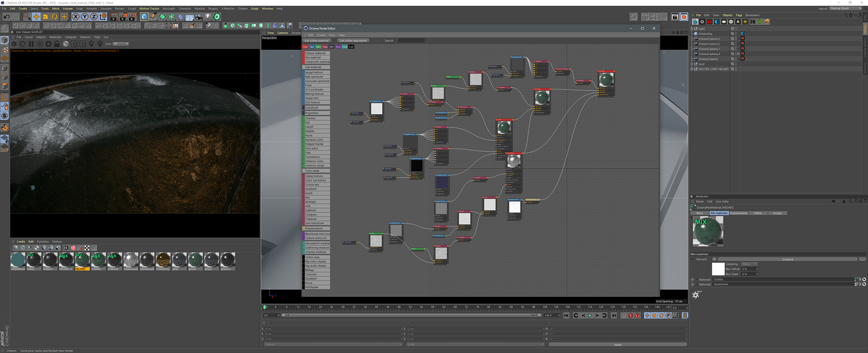
Task: Click clay mode sphere in Live Viewer
Action: coord(66,44)
